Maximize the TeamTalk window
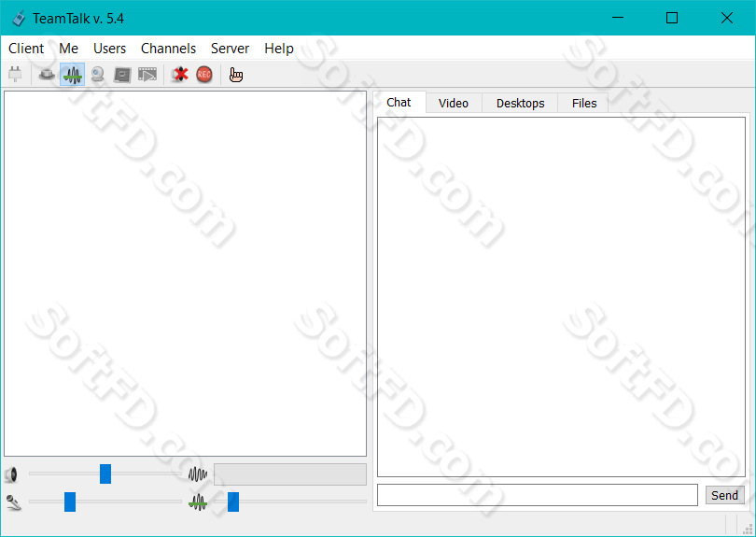The height and width of the screenshot is (537, 756). point(672,18)
